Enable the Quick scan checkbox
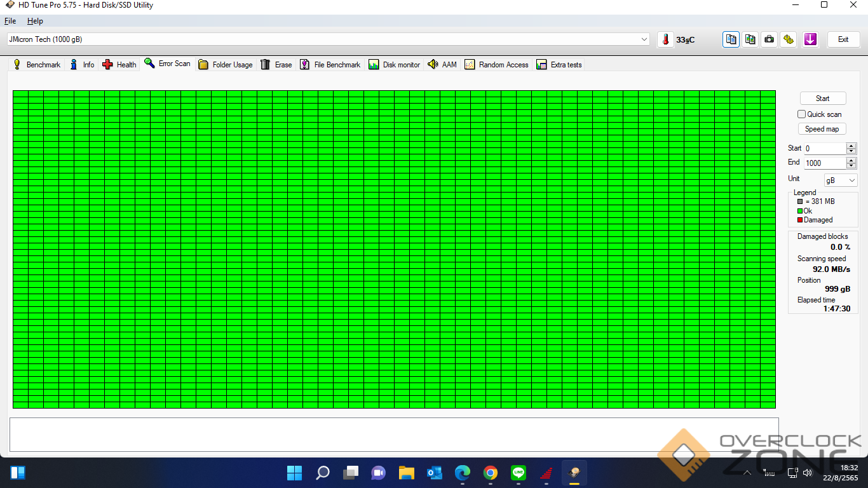The image size is (868, 488). 801,114
